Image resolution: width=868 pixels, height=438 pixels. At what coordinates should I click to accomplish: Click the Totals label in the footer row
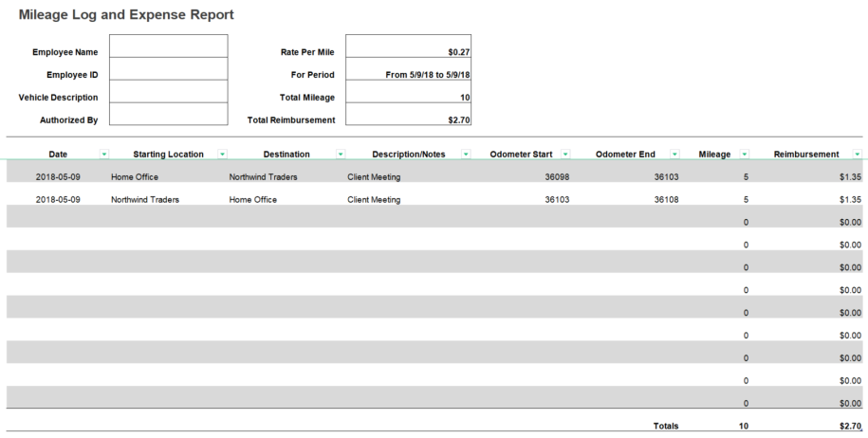tap(666, 427)
